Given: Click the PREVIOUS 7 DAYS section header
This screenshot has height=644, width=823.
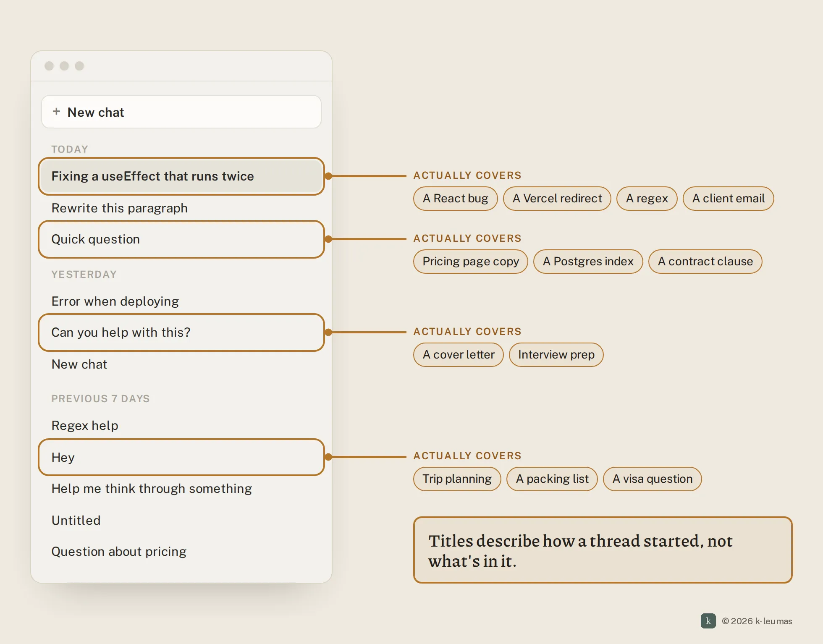Looking at the screenshot, I should 100,399.
